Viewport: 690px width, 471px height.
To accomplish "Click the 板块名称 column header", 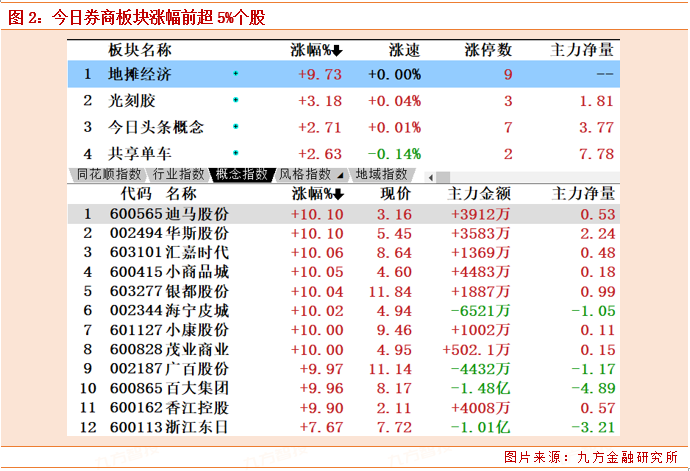I will click(x=140, y=50).
